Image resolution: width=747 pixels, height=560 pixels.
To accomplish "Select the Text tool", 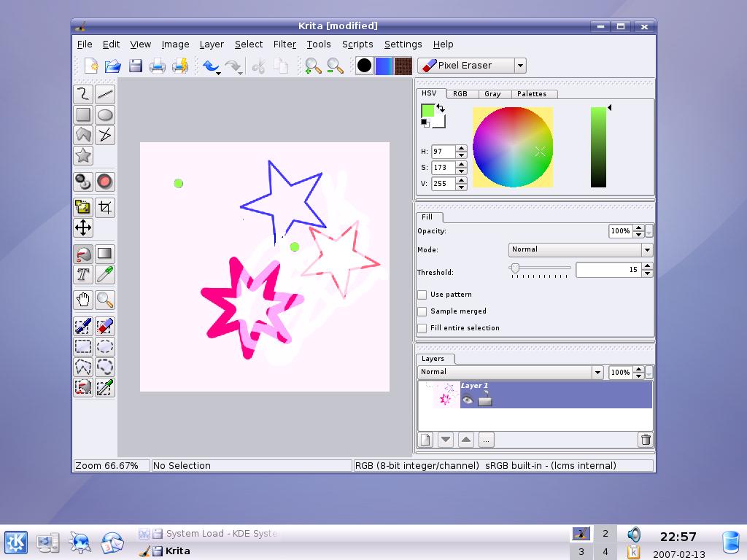I will (83, 274).
